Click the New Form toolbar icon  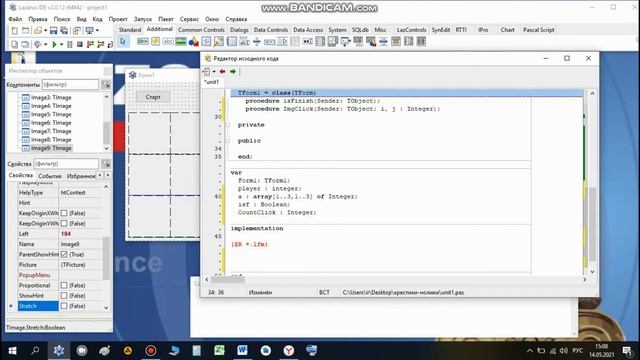tap(25, 31)
